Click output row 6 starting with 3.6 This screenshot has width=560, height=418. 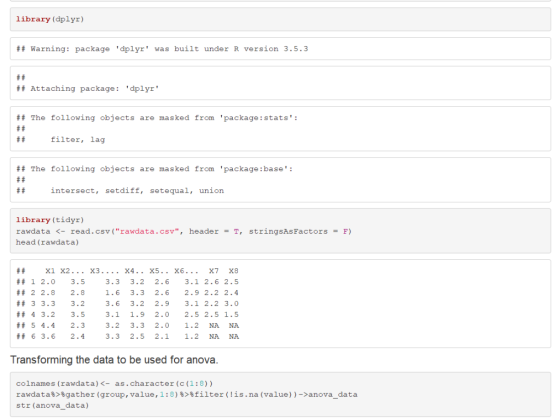127,337
